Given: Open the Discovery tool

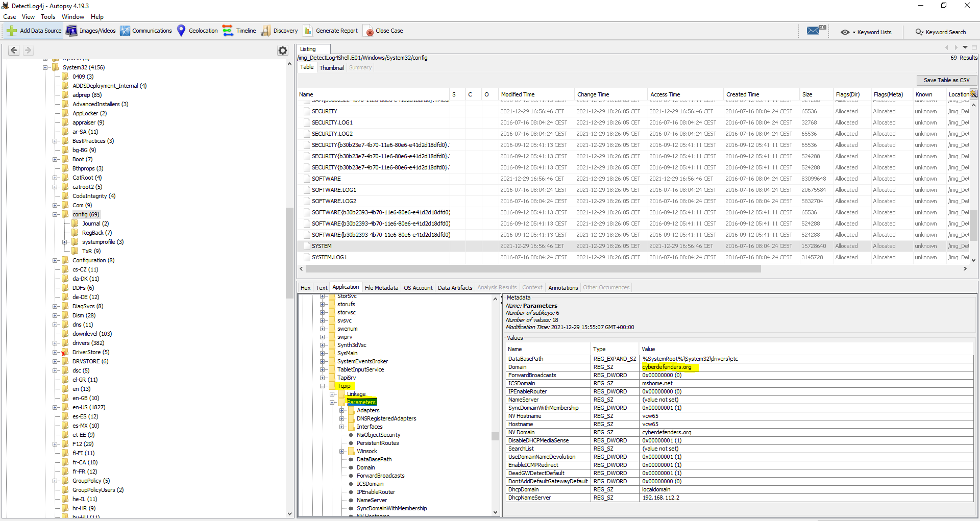Looking at the screenshot, I should click(279, 31).
